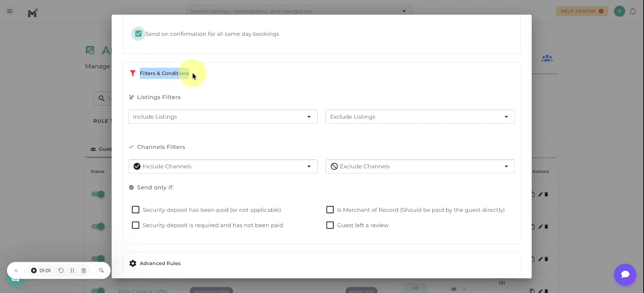Click the Advanced Rules gear icon
Viewport: 644px width, 293px height.
pyautogui.click(x=133, y=263)
